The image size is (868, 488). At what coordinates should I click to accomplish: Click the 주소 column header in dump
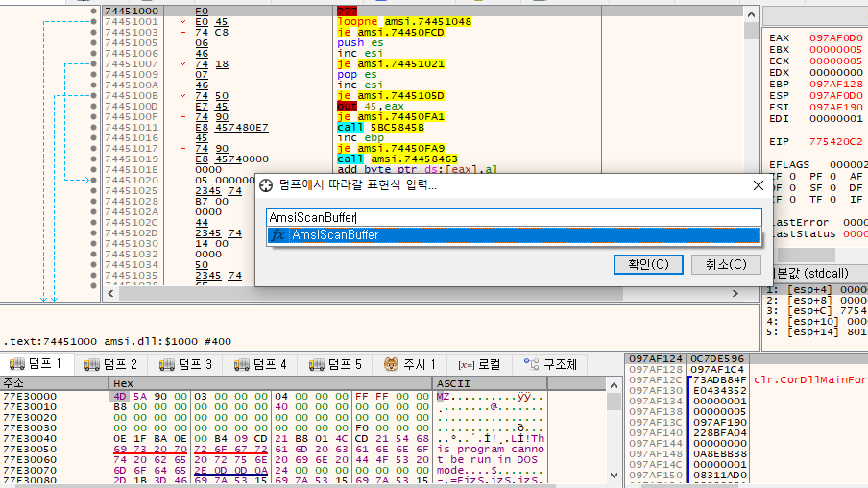(x=54, y=383)
